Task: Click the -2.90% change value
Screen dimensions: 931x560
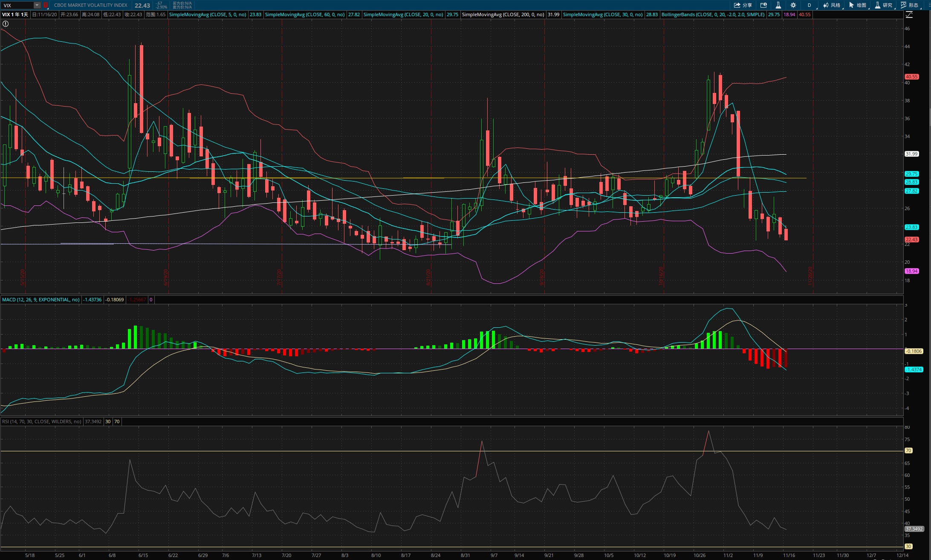Action: click(x=162, y=7)
